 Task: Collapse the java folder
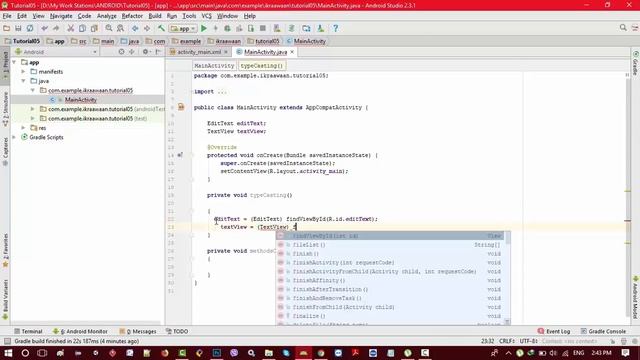click(x=24, y=81)
